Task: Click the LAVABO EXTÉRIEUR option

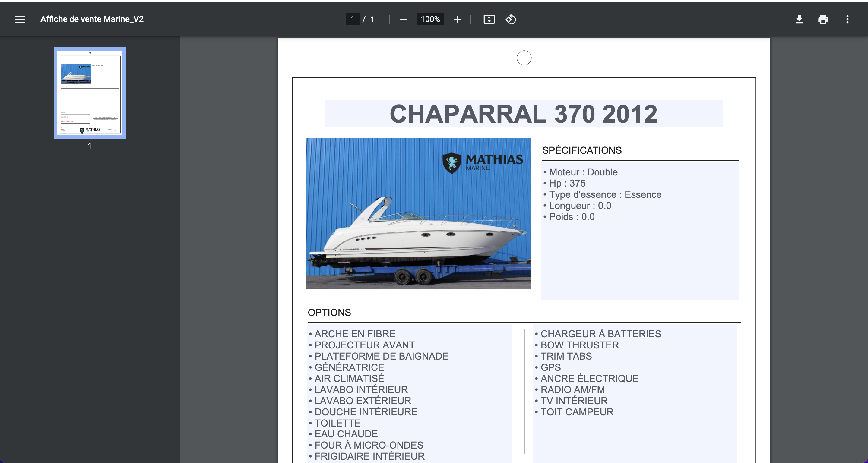Action: point(360,400)
